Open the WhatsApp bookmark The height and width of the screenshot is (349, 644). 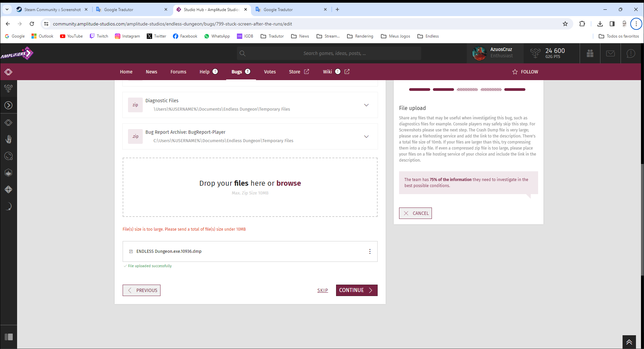tap(217, 36)
